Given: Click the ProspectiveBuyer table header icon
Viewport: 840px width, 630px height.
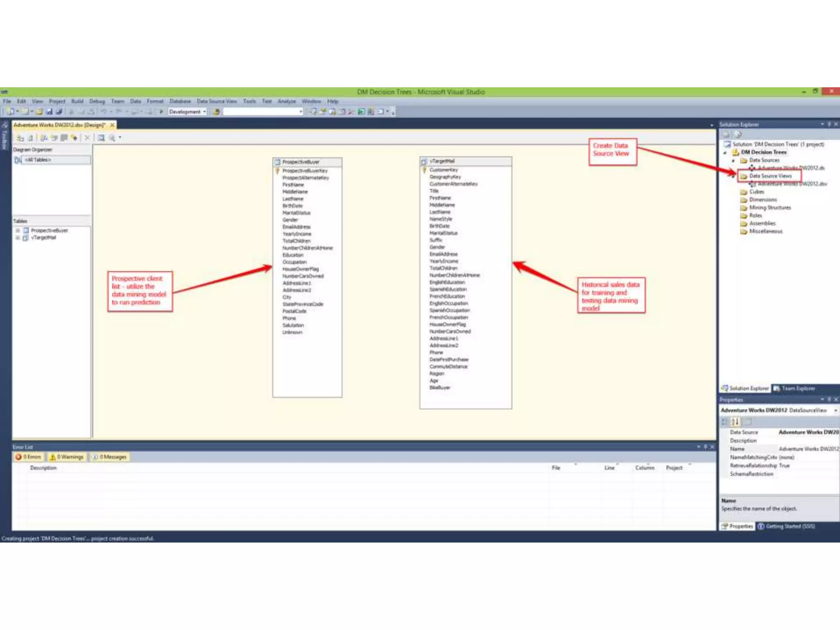Looking at the screenshot, I should click(278, 162).
